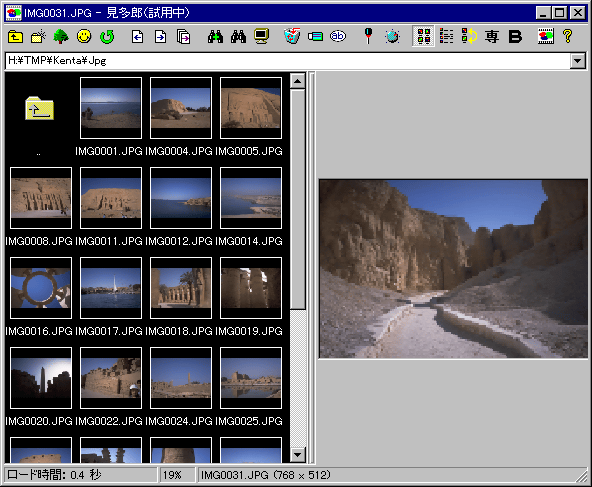Click status text IMG0031.JPG (768 x 512)

pyautogui.click(x=266, y=475)
